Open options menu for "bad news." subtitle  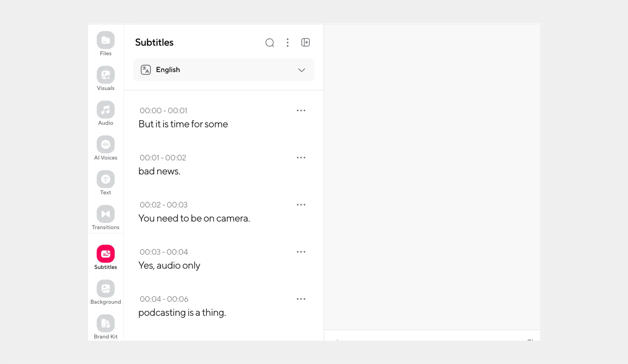(x=301, y=158)
